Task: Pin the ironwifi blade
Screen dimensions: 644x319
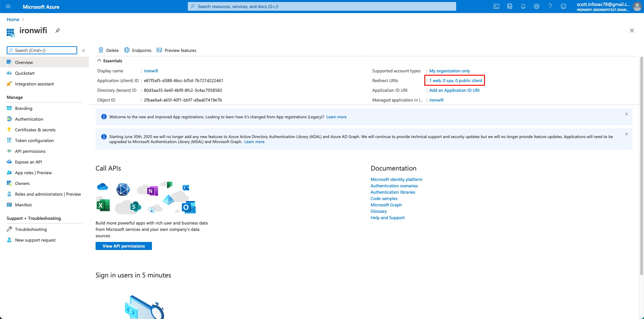Action: pyautogui.click(x=58, y=30)
